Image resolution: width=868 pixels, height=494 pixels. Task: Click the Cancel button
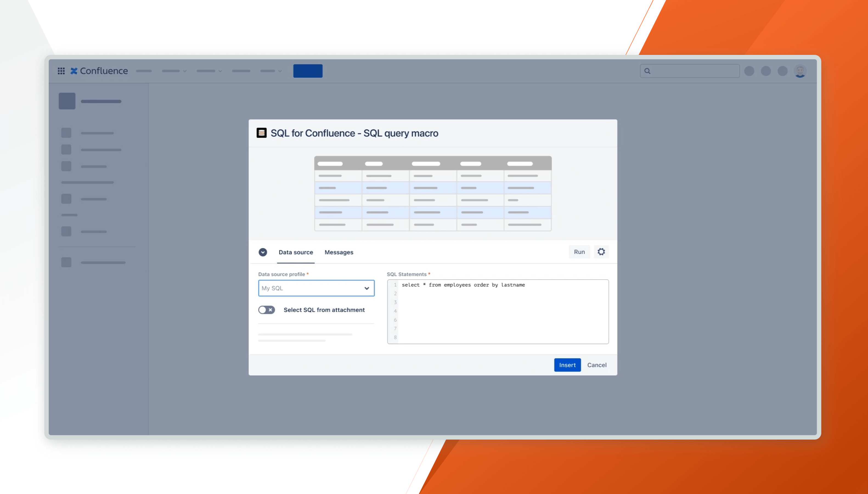[x=597, y=365]
